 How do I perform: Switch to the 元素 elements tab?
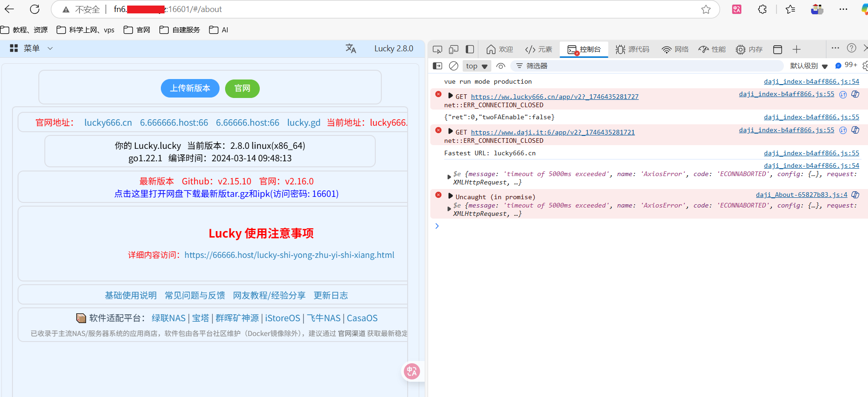pos(539,49)
